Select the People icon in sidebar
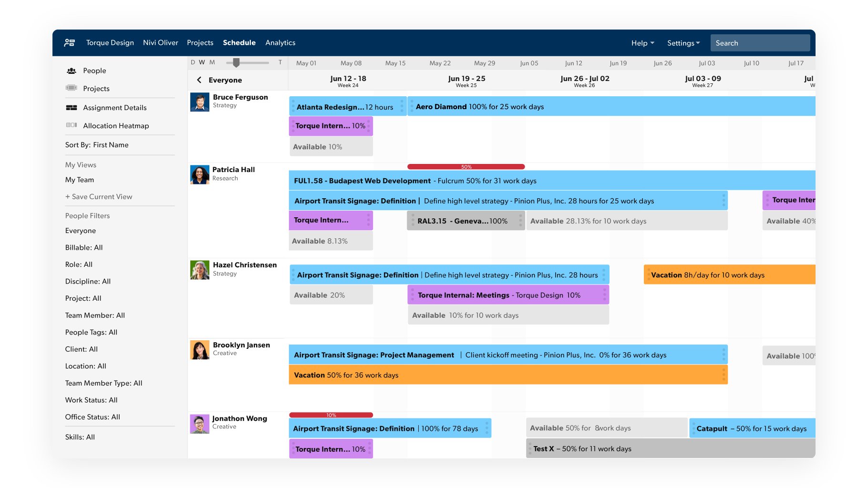The image size is (868, 488). [x=71, y=71]
